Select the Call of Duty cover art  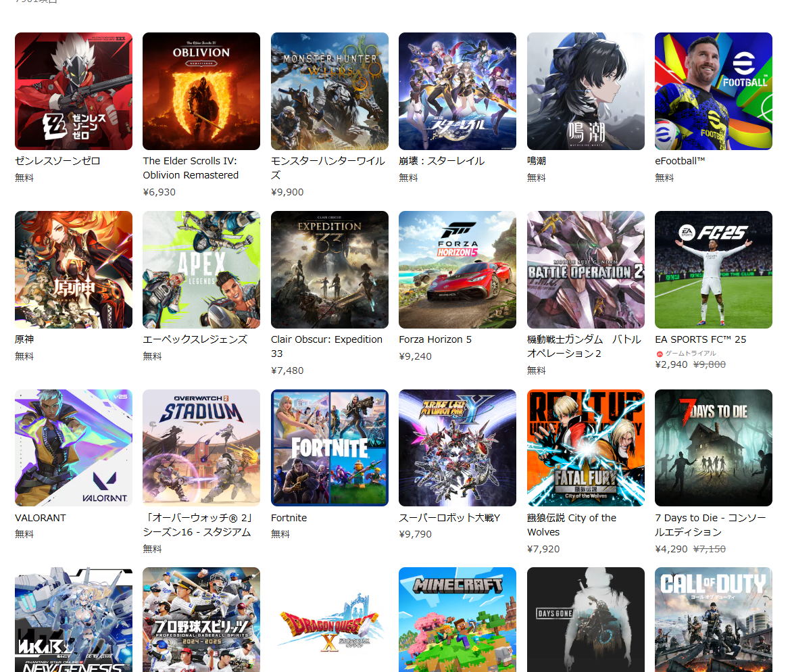(x=714, y=619)
